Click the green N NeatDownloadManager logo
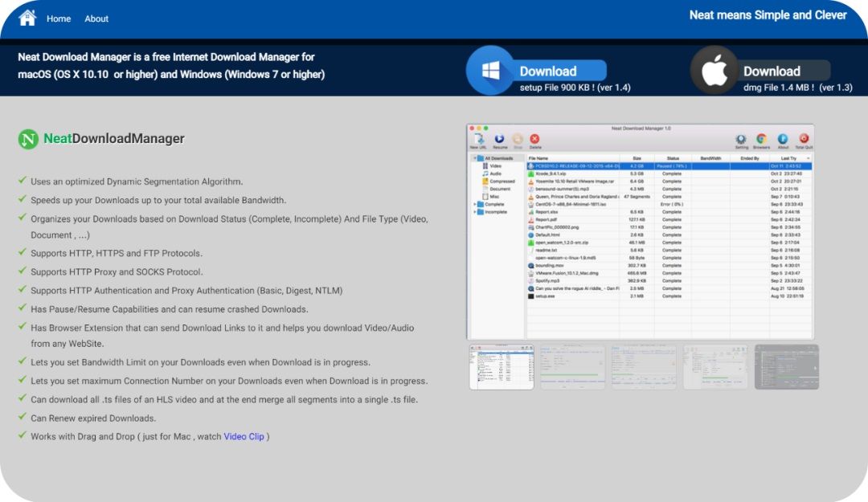Image resolution: width=868 pixels, height=502 pixels. [28, 139]
